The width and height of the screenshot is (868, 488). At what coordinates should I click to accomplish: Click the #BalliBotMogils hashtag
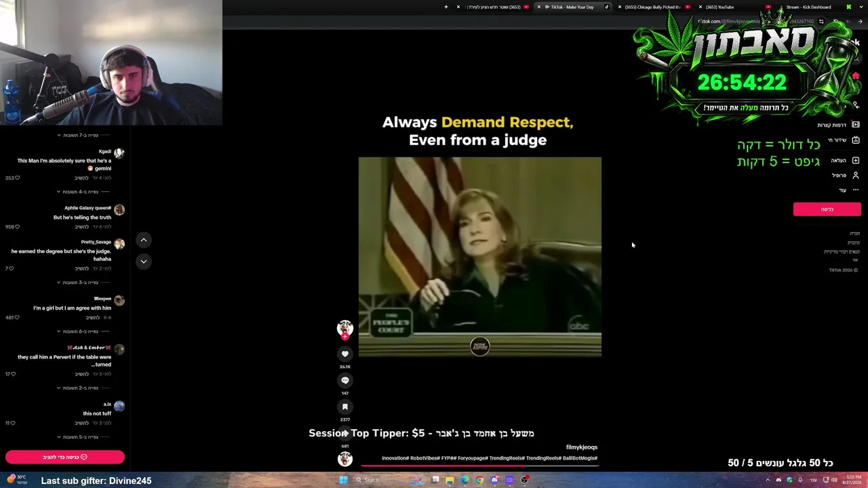tap(580, 458)
